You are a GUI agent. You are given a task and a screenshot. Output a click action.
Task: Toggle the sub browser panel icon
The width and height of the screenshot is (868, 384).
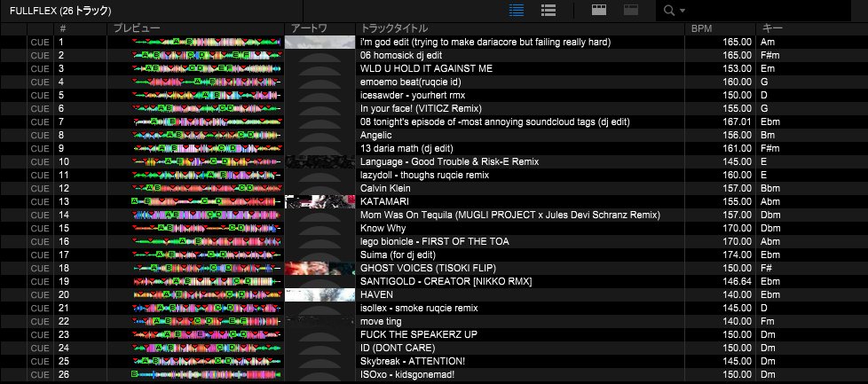point(599,10)
